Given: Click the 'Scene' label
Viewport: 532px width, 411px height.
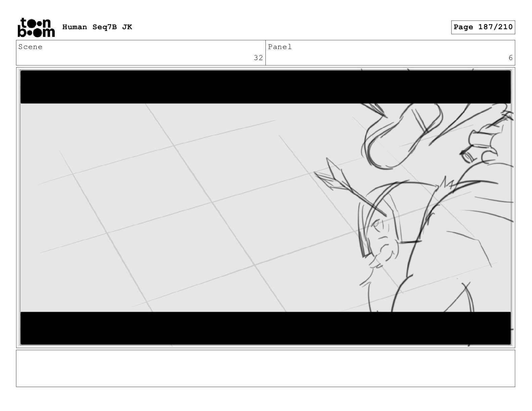Looking at the screenshot, I should [31, 47].
